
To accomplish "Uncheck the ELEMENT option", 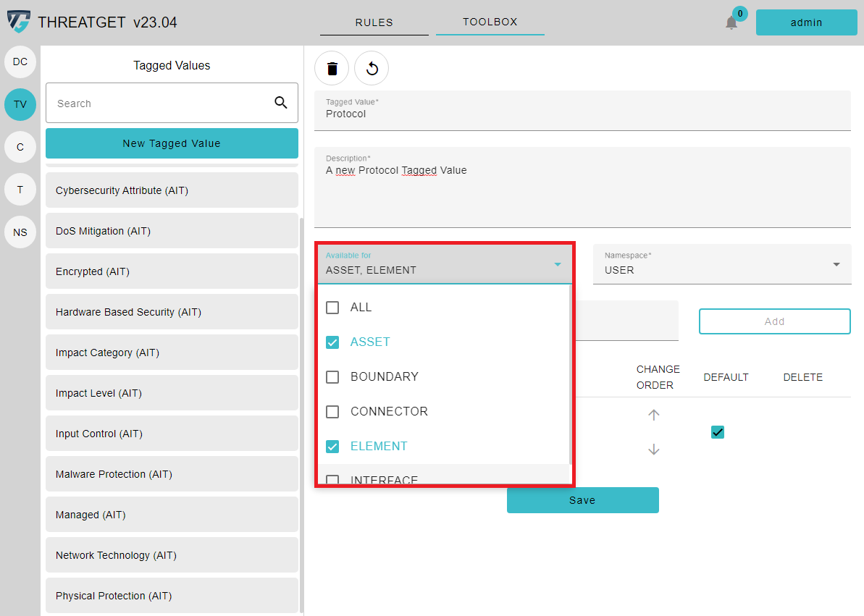I will click(x=332, y=447).
